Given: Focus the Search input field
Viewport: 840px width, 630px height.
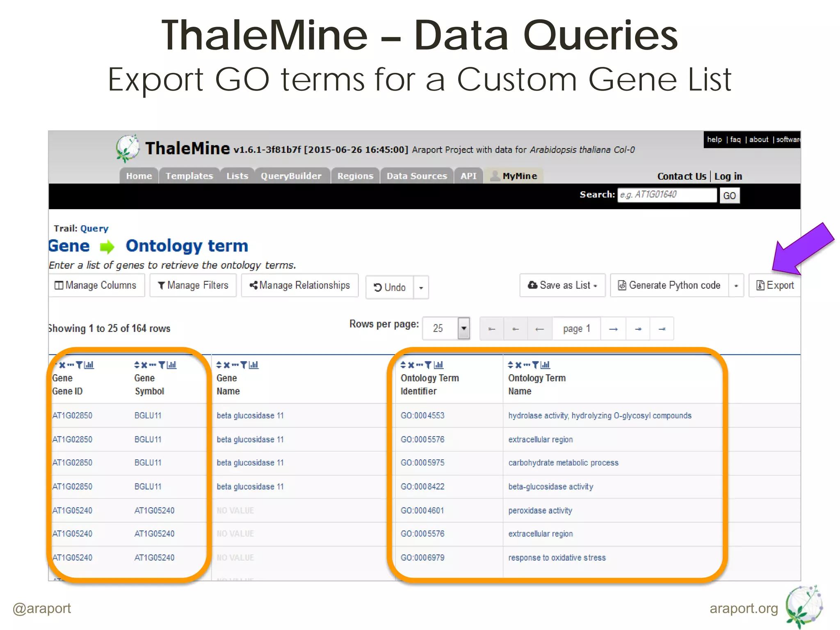Looking at the screenshot, I should [667, 195].
